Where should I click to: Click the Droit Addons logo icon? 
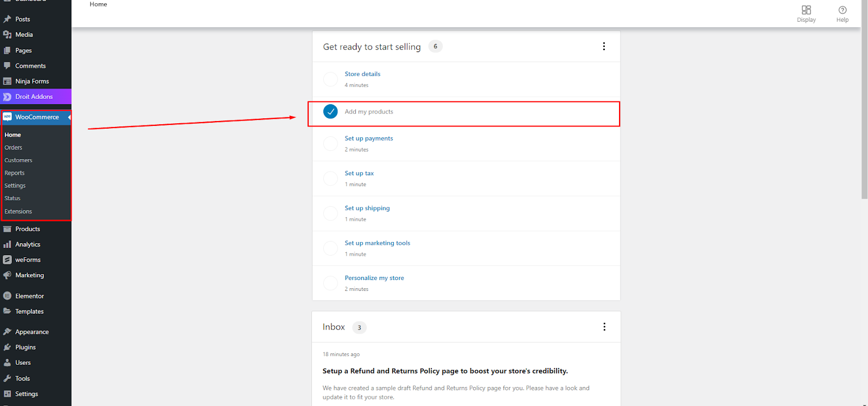(x=7, y=97)
